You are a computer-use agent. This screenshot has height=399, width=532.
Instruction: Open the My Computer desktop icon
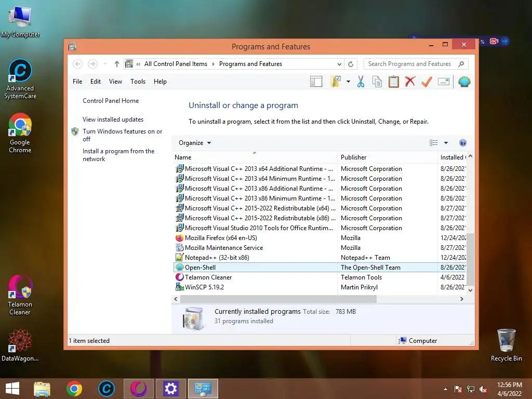click(20, 20)
